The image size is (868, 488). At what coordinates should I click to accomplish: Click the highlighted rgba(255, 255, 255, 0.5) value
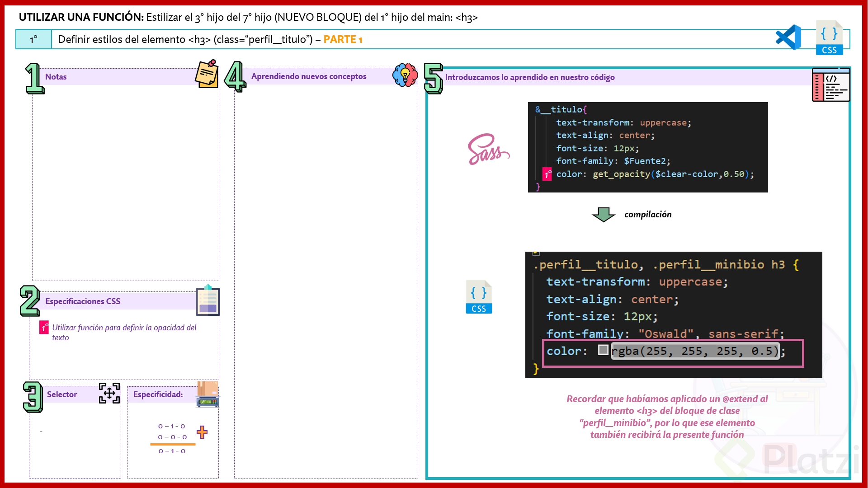click(695, 351)
